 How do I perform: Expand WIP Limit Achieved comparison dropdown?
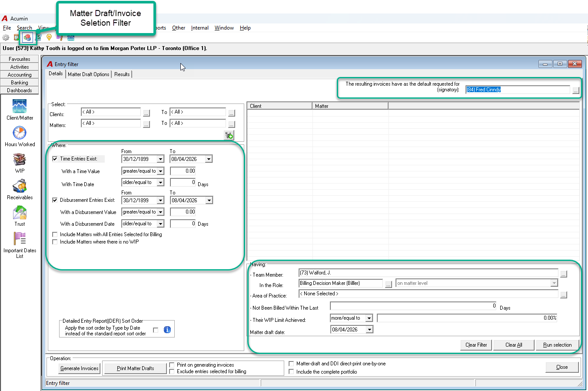(x=369, y=318)
